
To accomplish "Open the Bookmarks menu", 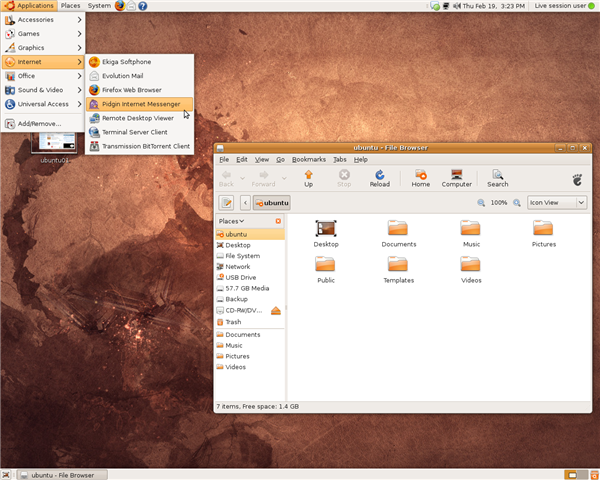I will (309, 159).
